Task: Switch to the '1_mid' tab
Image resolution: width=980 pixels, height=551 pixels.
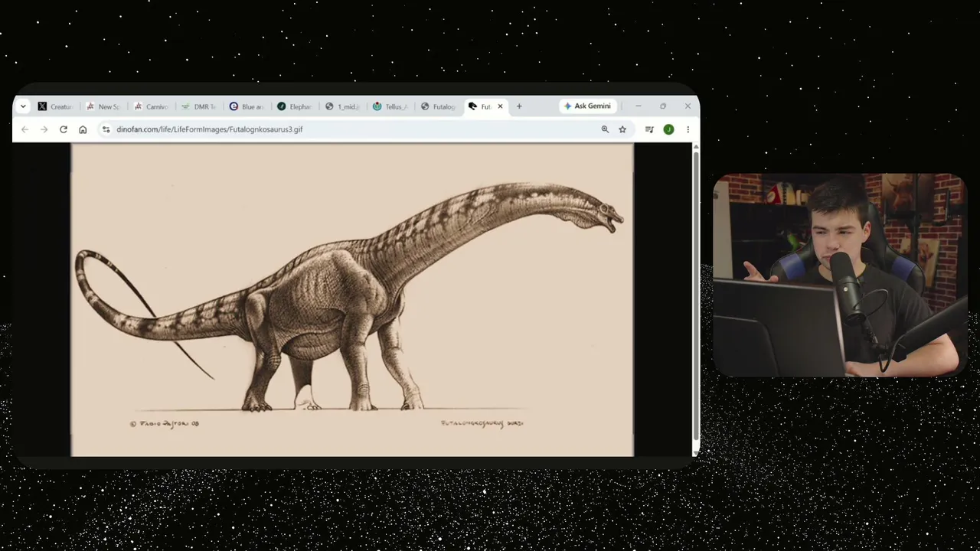Action: coord(343,106)
